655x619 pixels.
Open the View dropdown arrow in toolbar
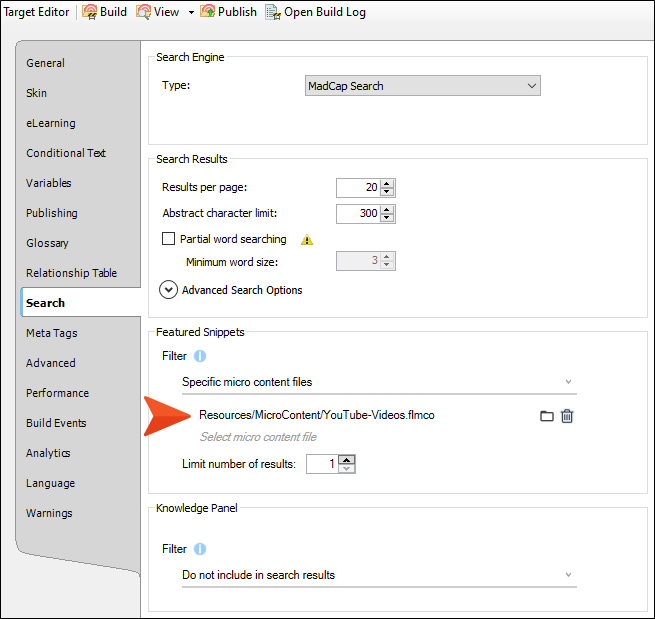(191, 13)
